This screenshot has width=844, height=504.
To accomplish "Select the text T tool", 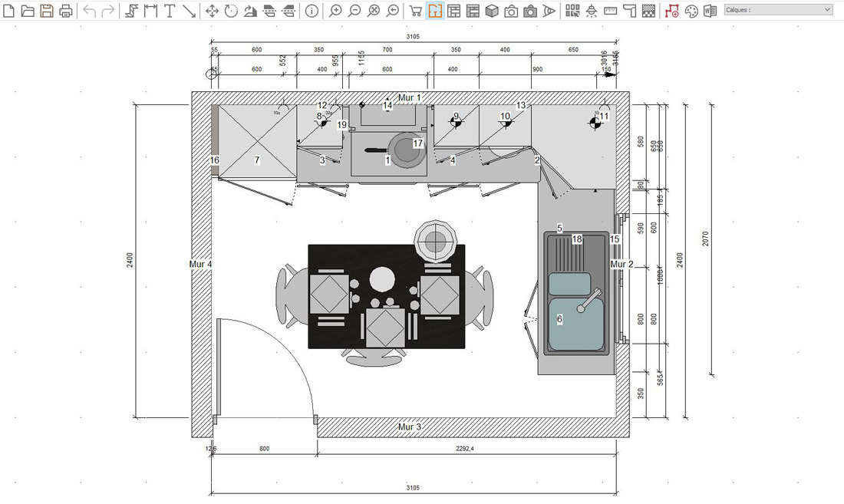I will tap(170, 11).
